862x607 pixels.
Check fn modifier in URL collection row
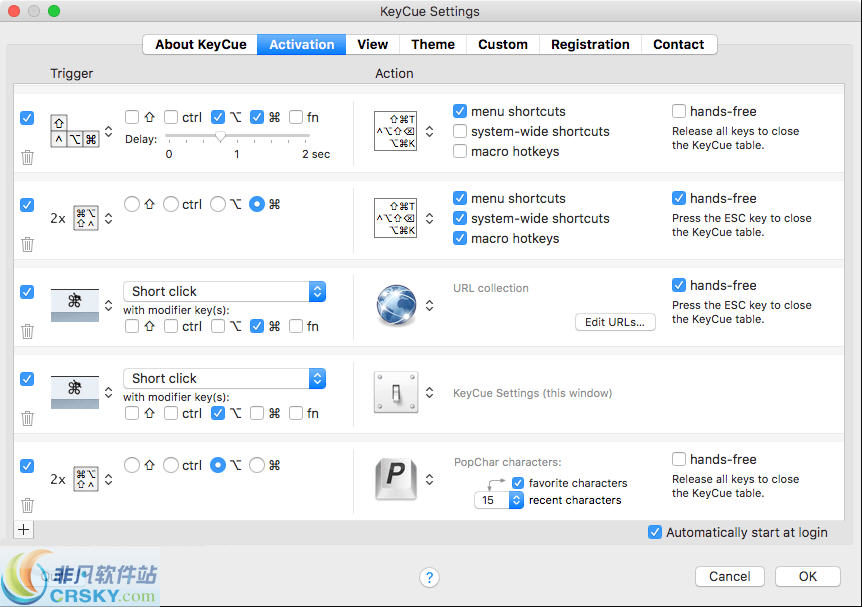(x=296, y=326)
